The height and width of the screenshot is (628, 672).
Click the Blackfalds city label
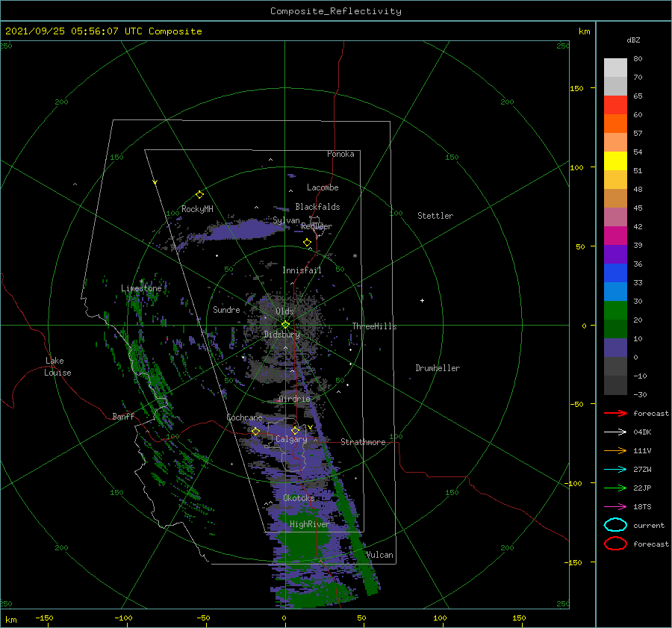pos(317,207)
